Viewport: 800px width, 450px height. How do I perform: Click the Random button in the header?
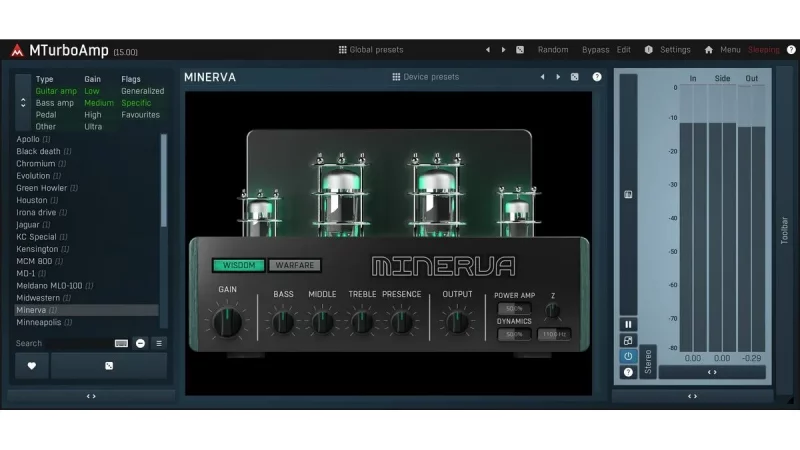553,49
